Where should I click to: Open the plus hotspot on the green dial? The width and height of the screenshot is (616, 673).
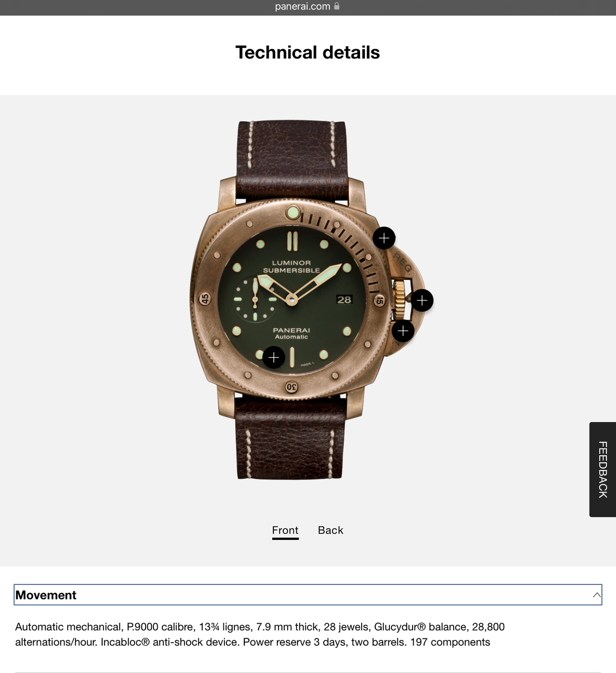[x=274, y=358]
